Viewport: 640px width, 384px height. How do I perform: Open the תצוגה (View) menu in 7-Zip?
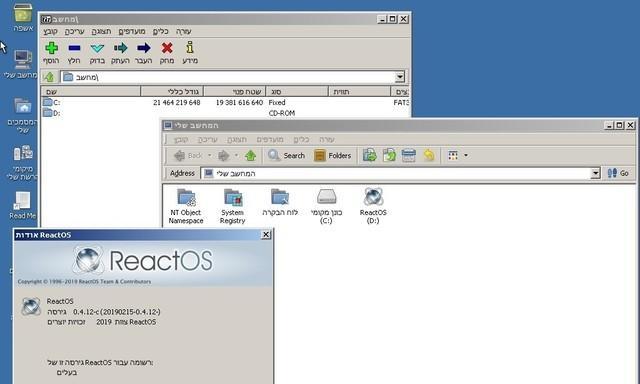coord(101,31)
